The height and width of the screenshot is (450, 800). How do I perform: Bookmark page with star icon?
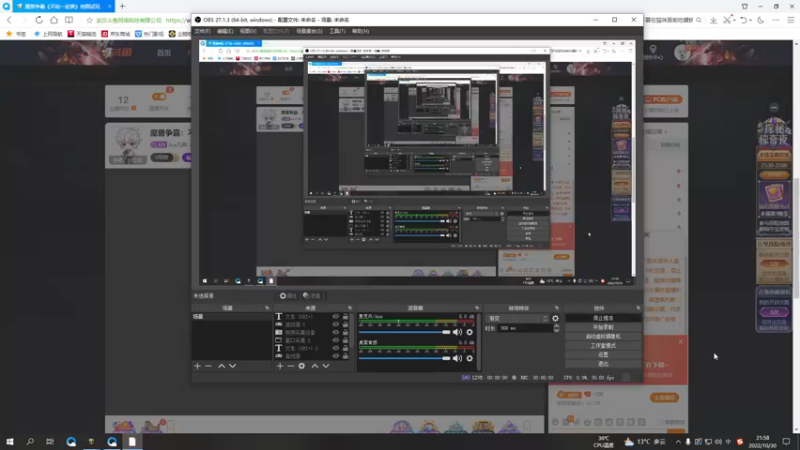pyautogui.click(x=89, y=20)
